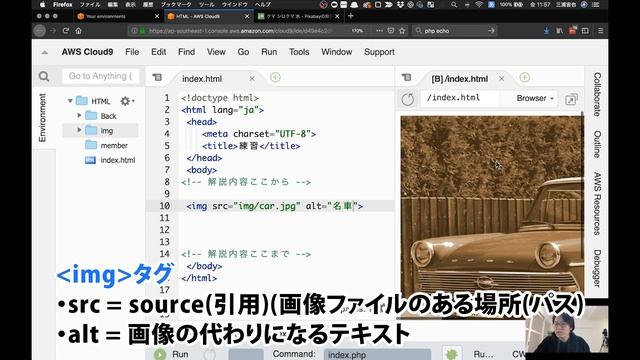Select the member folder
This screenshot has height=360, width=640.
tap(114, 145)
